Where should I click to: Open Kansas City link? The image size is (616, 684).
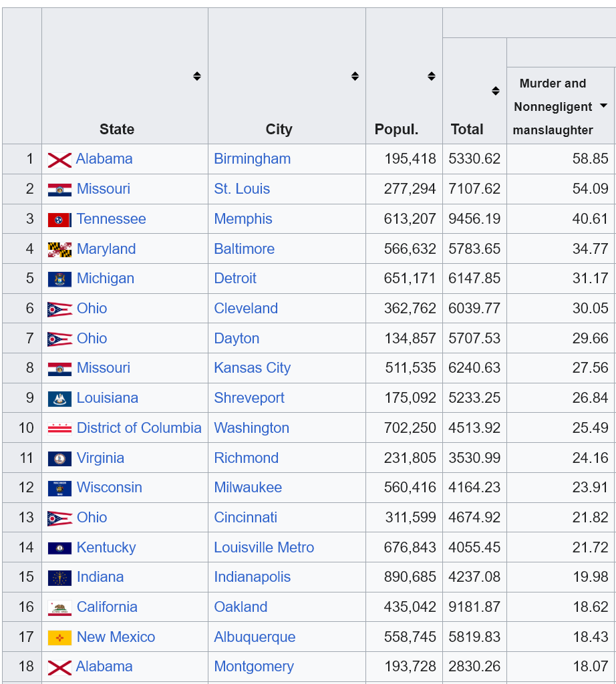point(252,368)
